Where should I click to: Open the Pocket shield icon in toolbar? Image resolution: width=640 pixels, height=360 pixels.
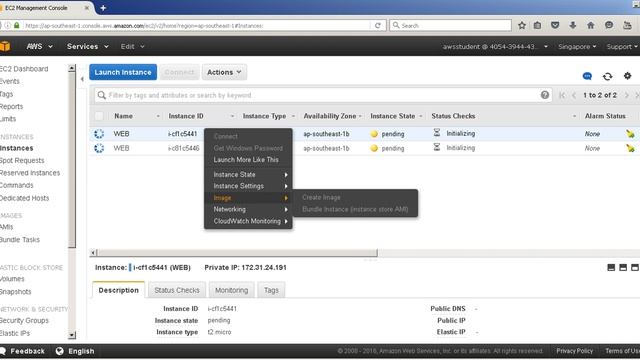pos(555,25)
